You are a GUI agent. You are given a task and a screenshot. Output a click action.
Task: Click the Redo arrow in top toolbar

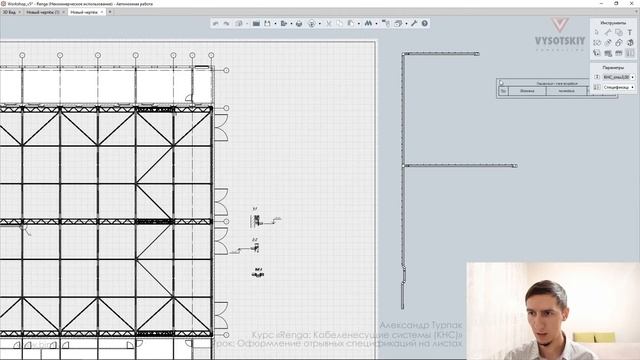(227, 23)
